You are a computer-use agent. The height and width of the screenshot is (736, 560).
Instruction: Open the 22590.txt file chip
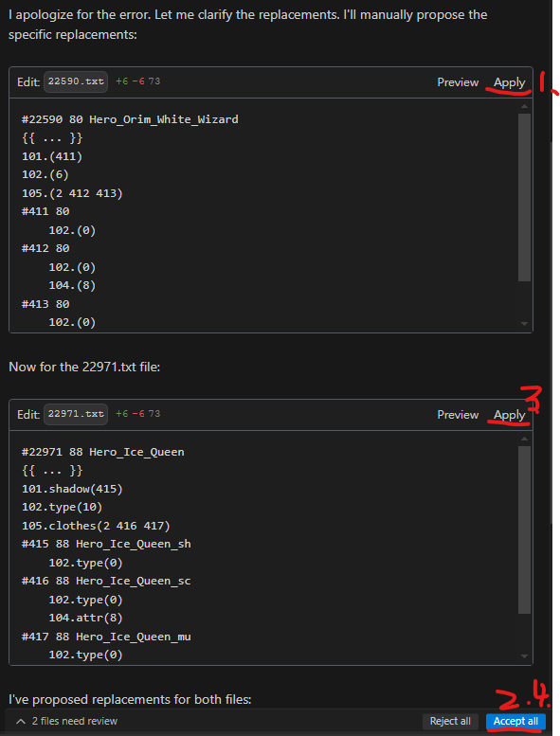76,81
